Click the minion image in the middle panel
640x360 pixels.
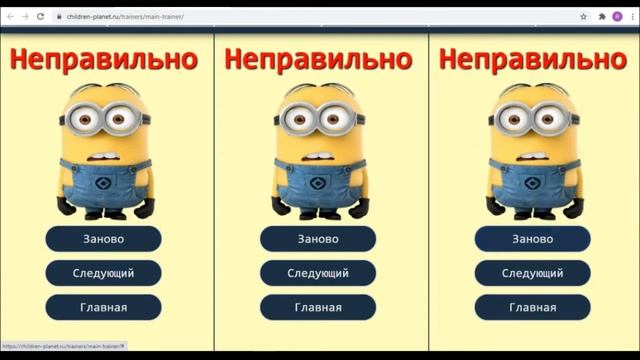[x=320, y=151]
